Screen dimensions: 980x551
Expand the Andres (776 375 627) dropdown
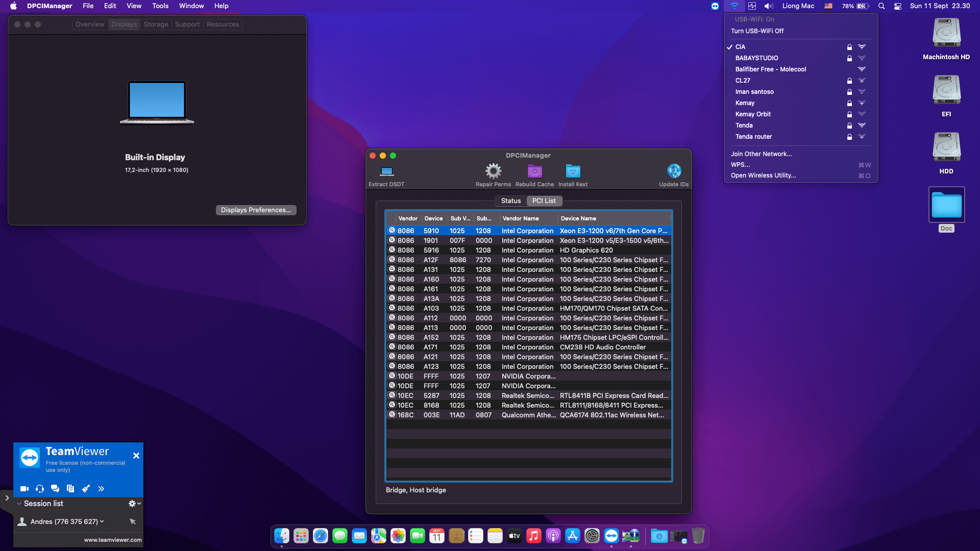pos(102,521)
